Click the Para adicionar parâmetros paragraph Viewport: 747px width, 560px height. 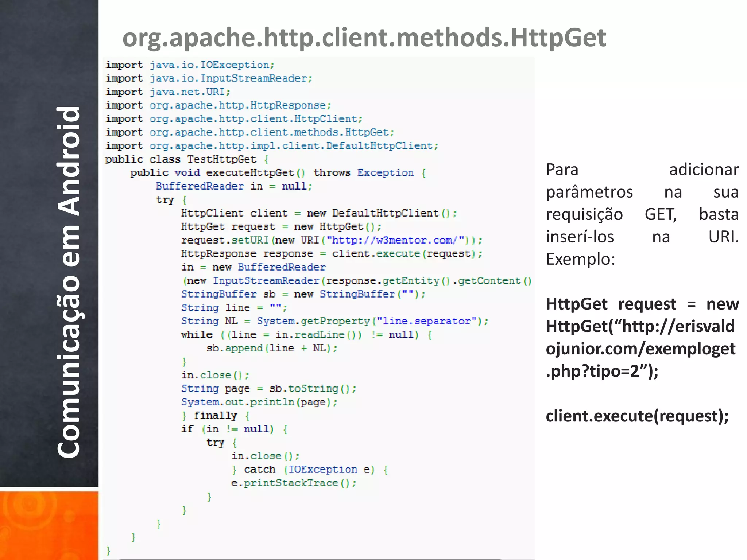(x=642, y=214)
